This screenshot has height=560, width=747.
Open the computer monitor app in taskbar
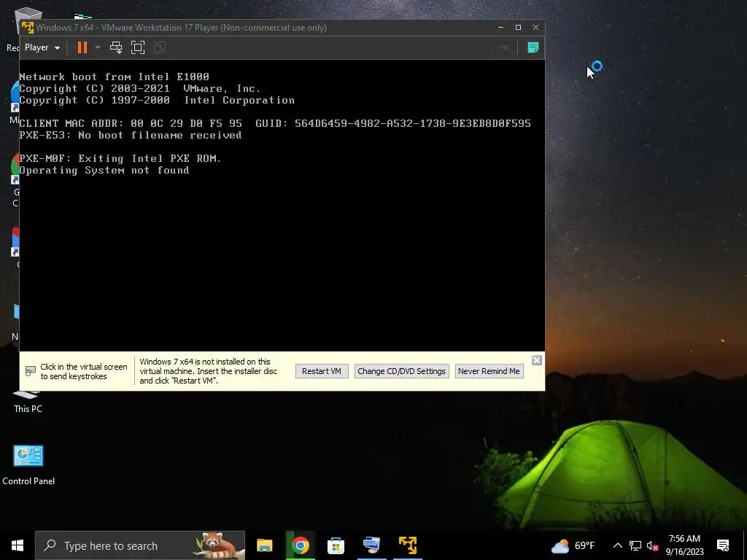pyautogui.click(x=371, y=545)
